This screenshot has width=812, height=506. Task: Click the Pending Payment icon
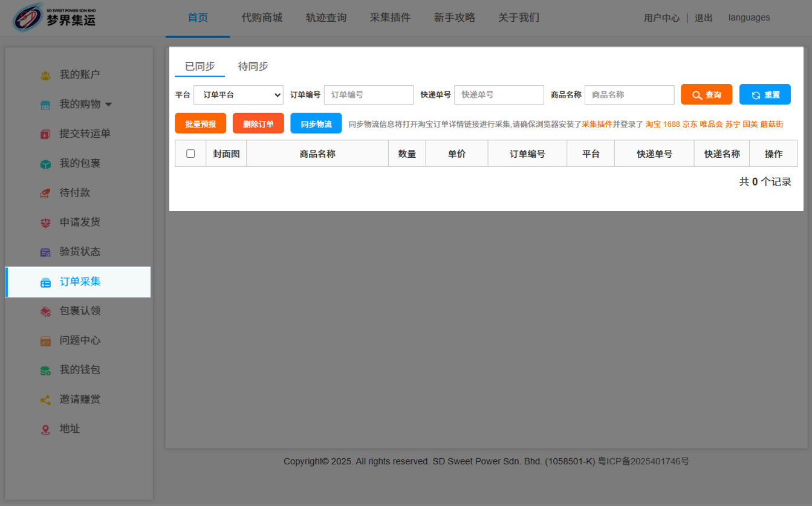(45, 193)
